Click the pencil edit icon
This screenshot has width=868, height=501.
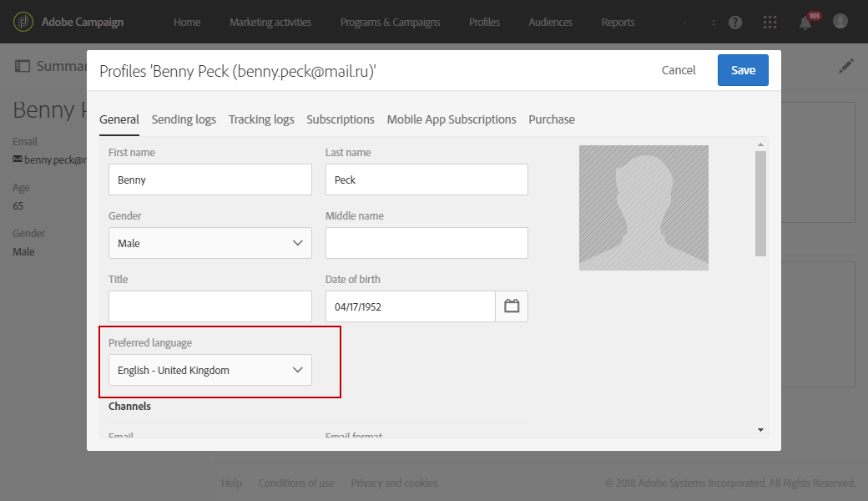(845, 65)
